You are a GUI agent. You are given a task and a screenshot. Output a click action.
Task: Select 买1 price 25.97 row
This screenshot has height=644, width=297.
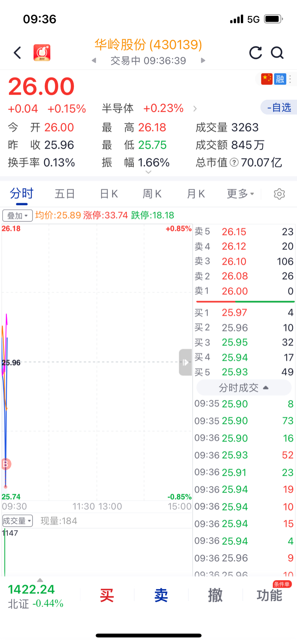[244, 313]
